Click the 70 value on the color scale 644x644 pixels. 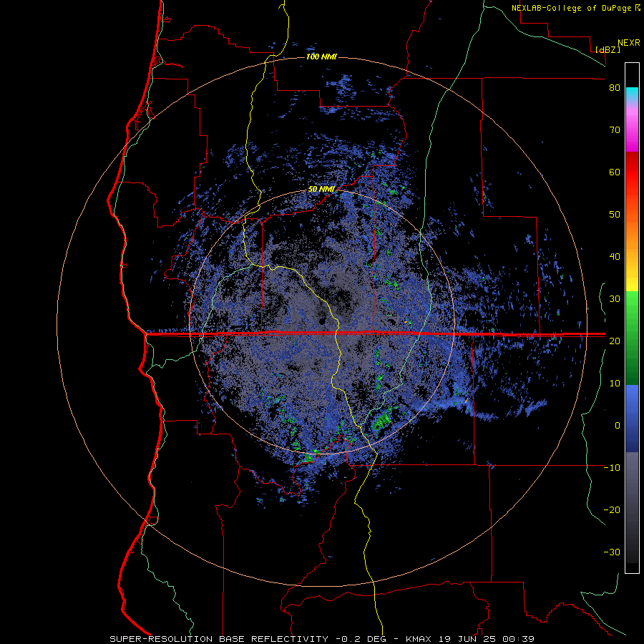click(x=615, y=130)
